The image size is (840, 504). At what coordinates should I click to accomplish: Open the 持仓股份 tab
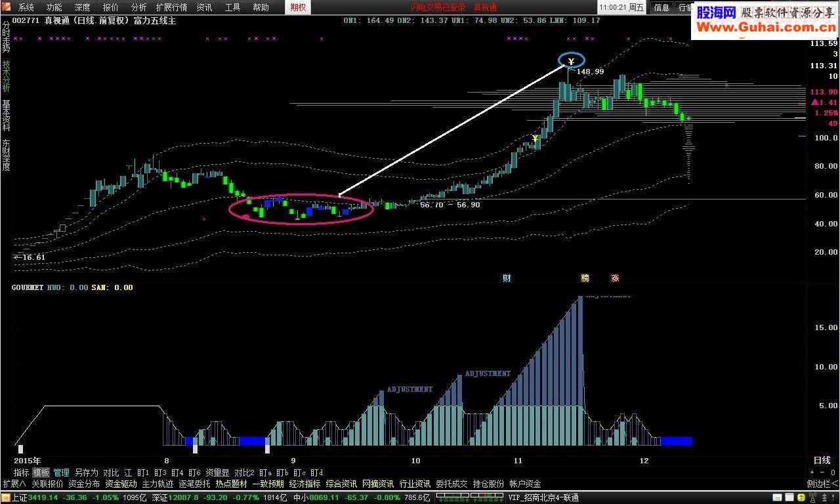488,484
